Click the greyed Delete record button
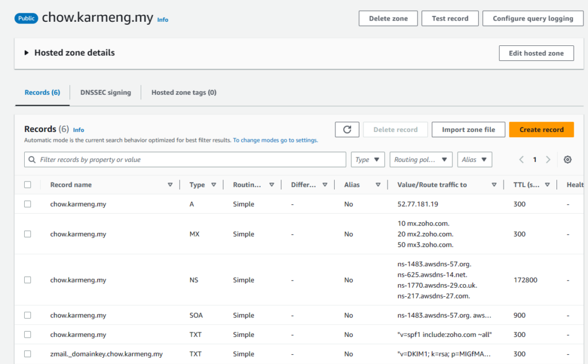Screen dimensions: 588x364 (x=395, y=130)
